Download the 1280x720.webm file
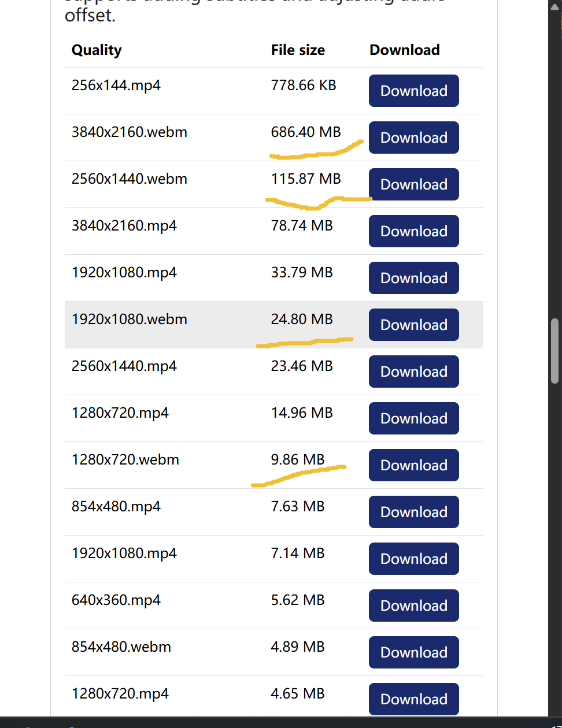Image resolution: width=562 pixels, height=728 pixels. (414, 465)
